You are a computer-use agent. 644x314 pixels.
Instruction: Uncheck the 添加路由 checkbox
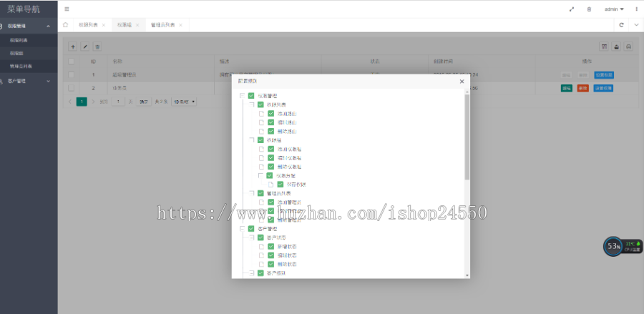coord(270,114)
